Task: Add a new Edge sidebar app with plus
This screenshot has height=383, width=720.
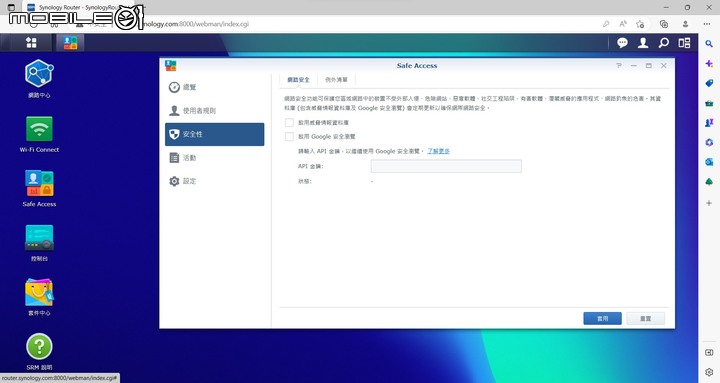Action: pos(709,203)
